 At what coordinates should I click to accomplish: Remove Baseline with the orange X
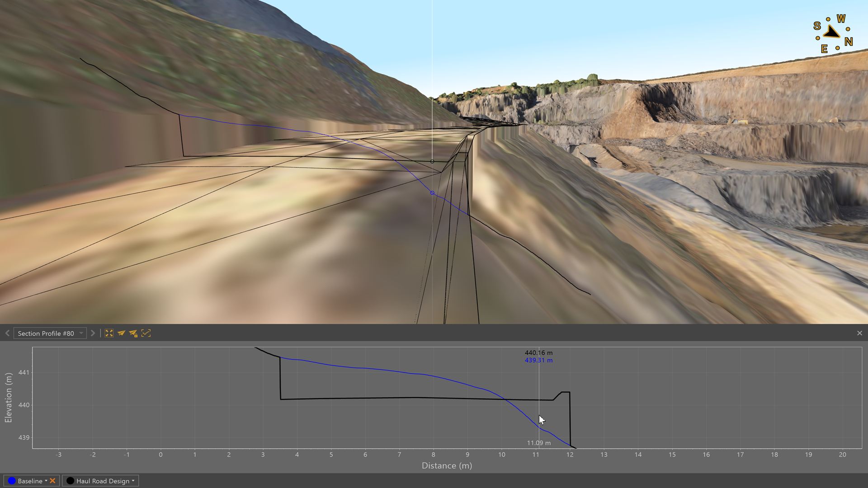(53, 481)
